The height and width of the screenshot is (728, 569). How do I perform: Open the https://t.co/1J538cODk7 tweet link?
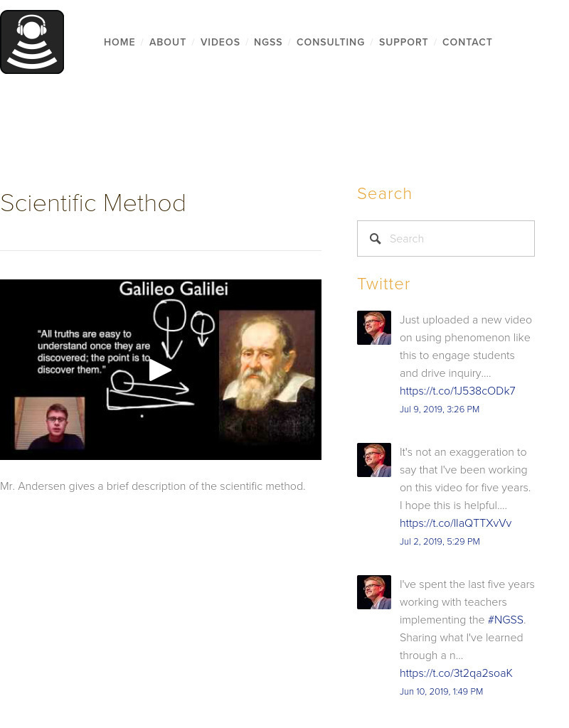457,391
